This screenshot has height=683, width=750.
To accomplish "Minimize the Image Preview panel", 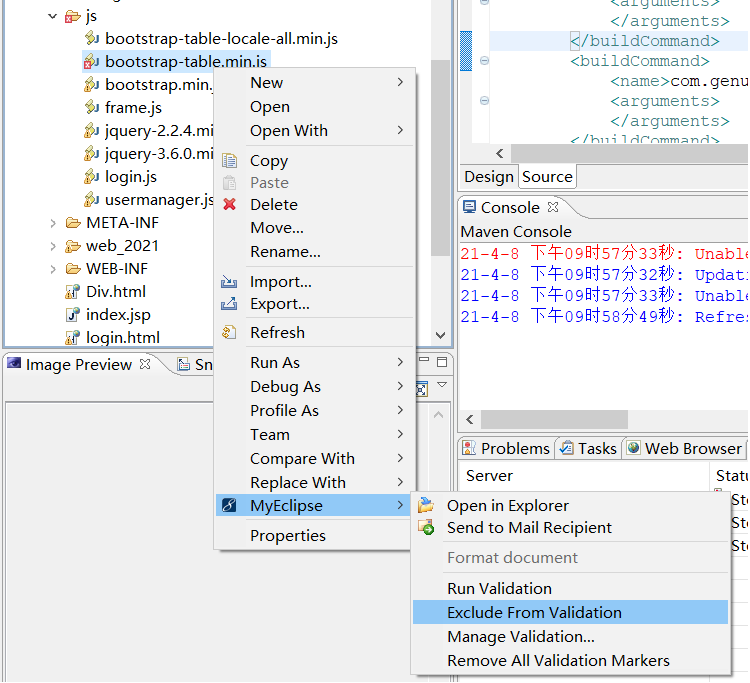I will point(424,359).
